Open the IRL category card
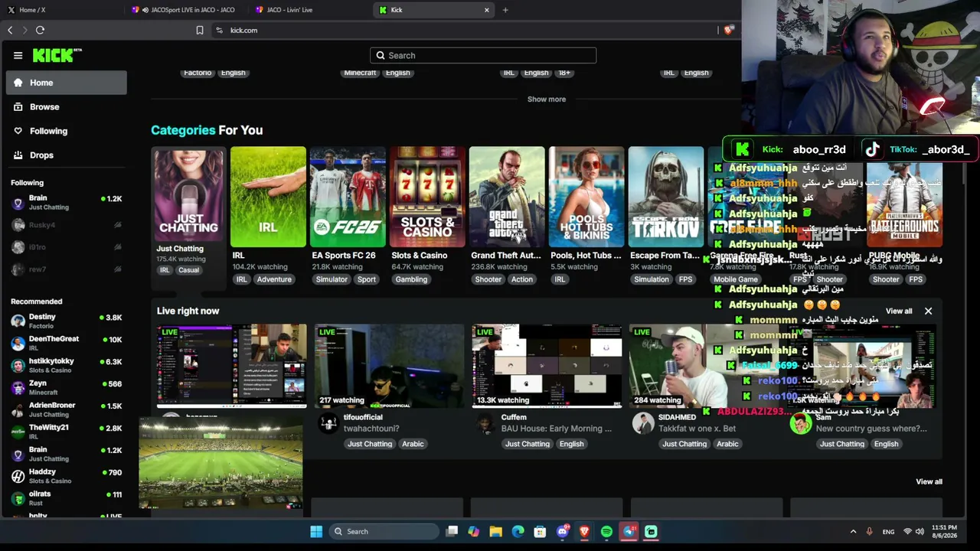980x551 pixels. [268, 197]
